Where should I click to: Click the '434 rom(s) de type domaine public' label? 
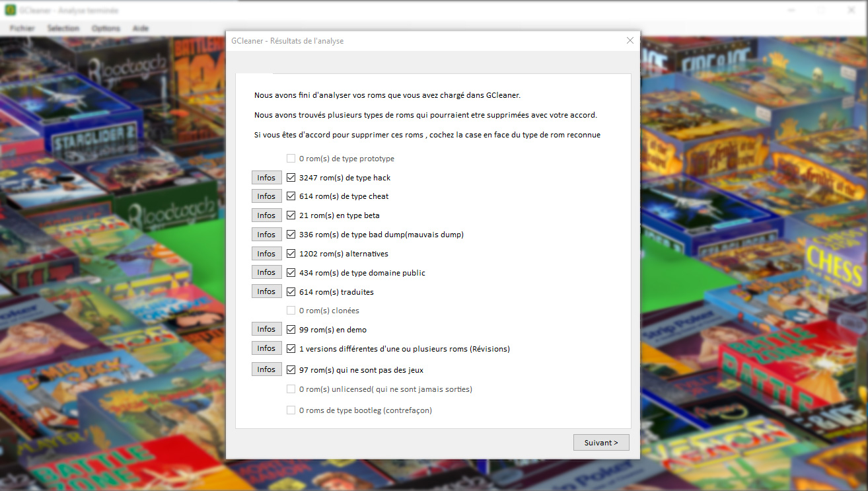tap(362, 273)
